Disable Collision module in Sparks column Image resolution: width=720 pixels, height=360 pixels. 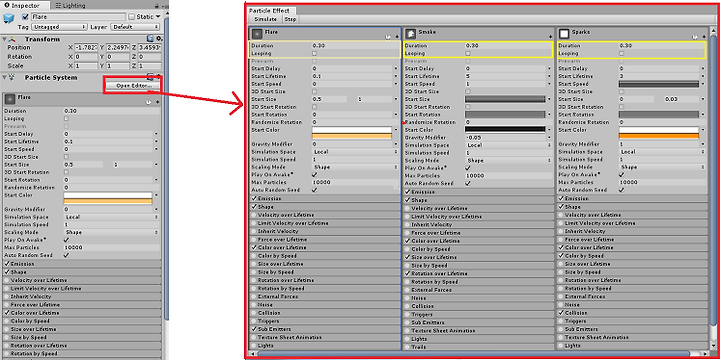561,313
